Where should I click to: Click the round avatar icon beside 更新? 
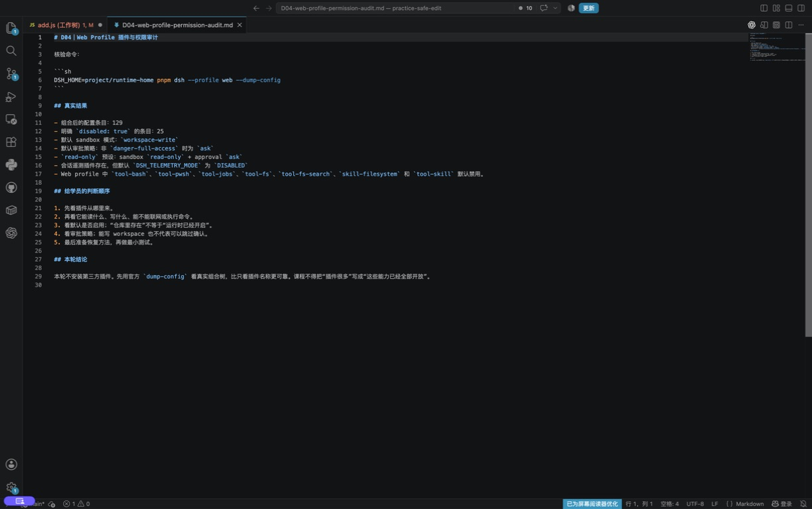pyautogui.click(x=571, y=8)
